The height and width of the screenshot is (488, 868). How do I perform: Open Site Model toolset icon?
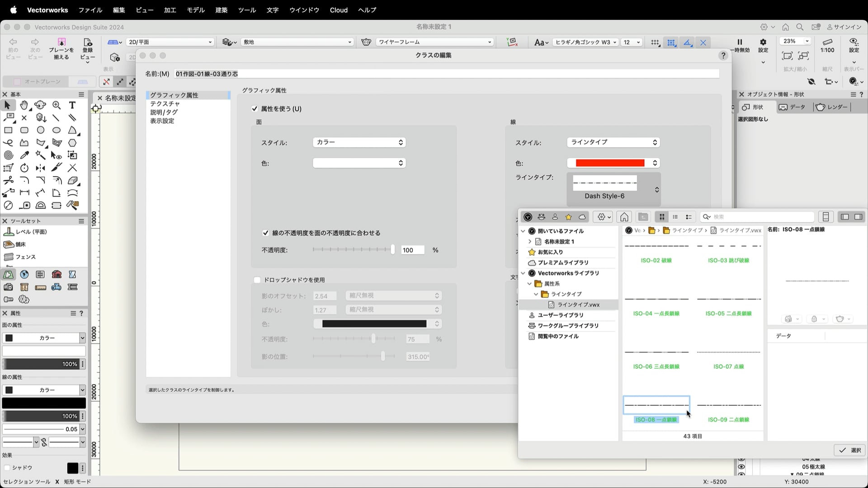9,275
